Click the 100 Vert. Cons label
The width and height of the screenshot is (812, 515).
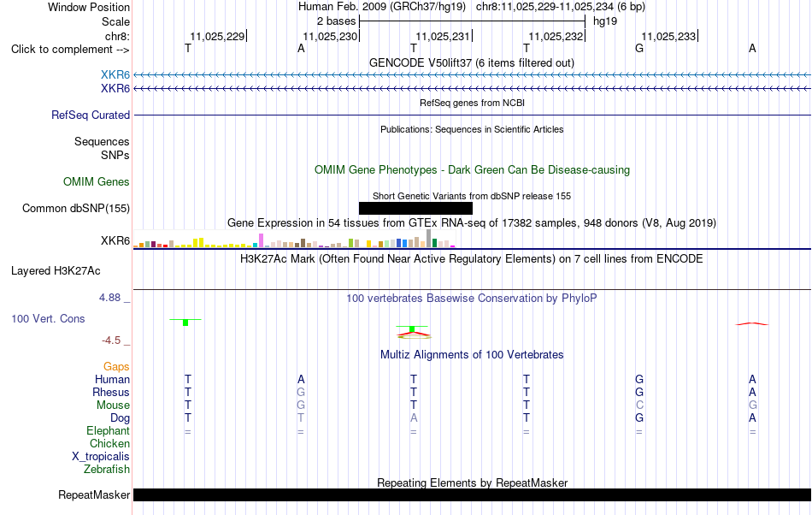coord(48,318)
